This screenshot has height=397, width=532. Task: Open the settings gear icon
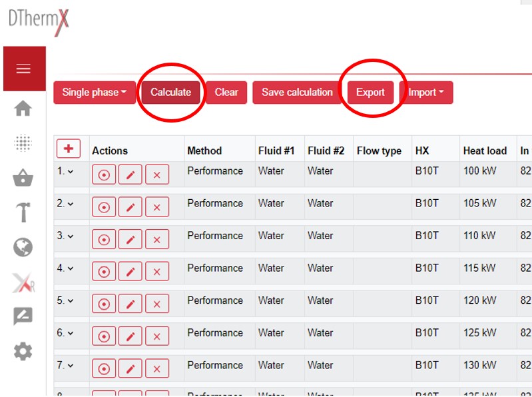point(23,352)
